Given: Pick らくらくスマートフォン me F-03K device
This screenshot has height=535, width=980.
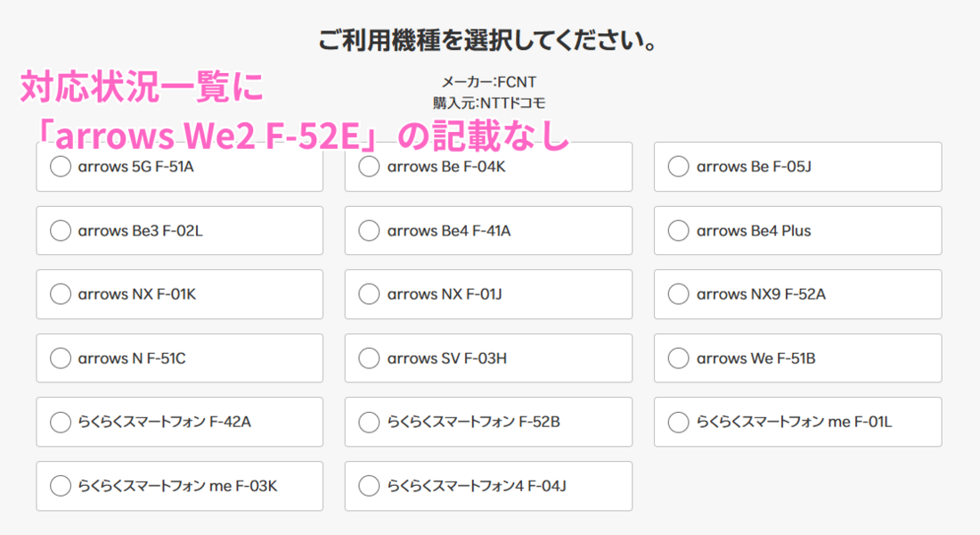Looking at the screenshot, I should click(61, 486).
